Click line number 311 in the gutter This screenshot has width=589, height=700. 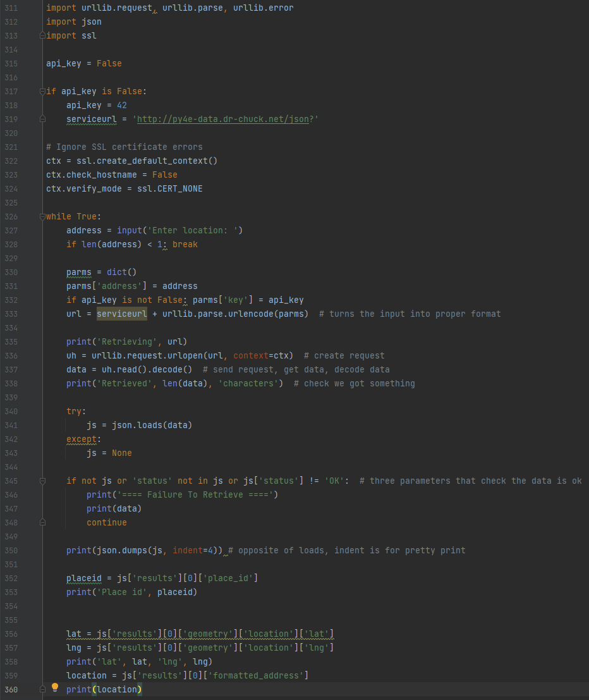(11, 8)
